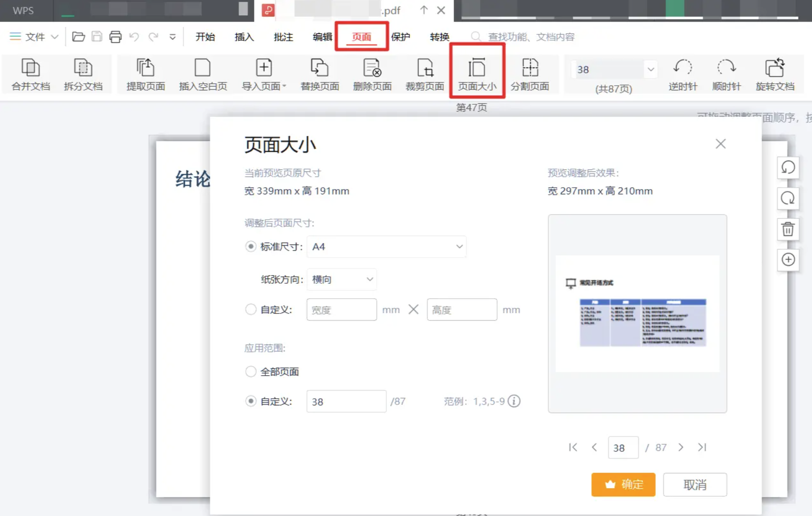This screenshot has width=812, height=516.
Task: Insert a blank page with 插入空白页
Action: click(203, 74)
